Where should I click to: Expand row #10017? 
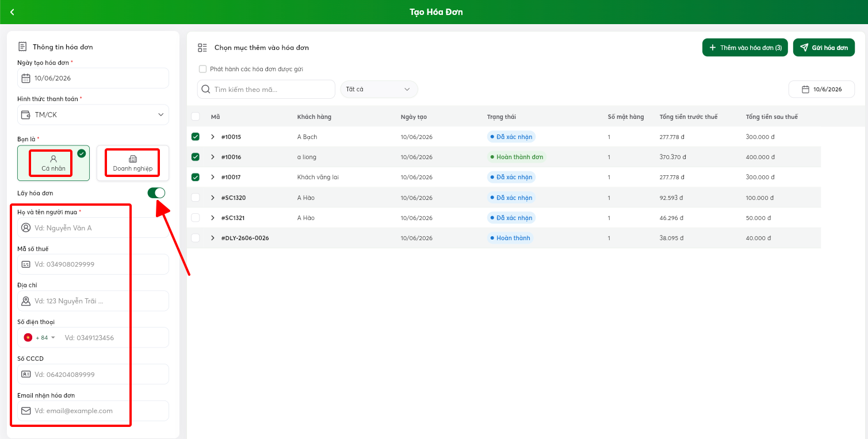[x=213, y=177]
